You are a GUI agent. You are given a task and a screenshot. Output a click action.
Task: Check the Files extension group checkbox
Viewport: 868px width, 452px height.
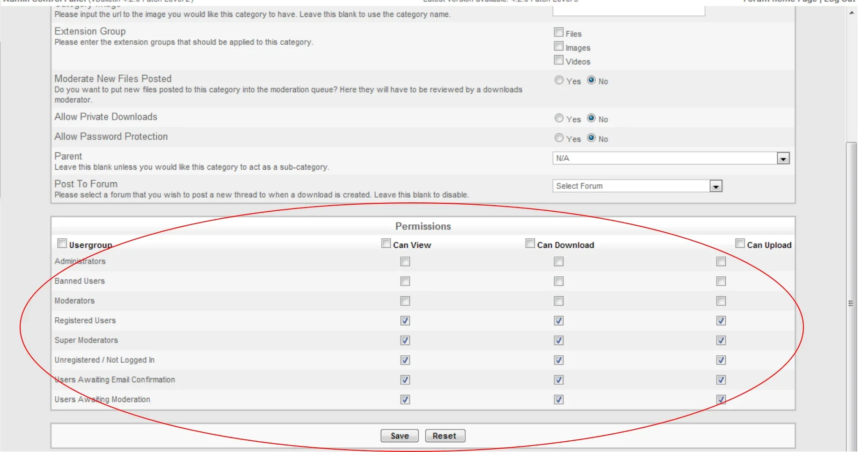[x=558, y=32]
